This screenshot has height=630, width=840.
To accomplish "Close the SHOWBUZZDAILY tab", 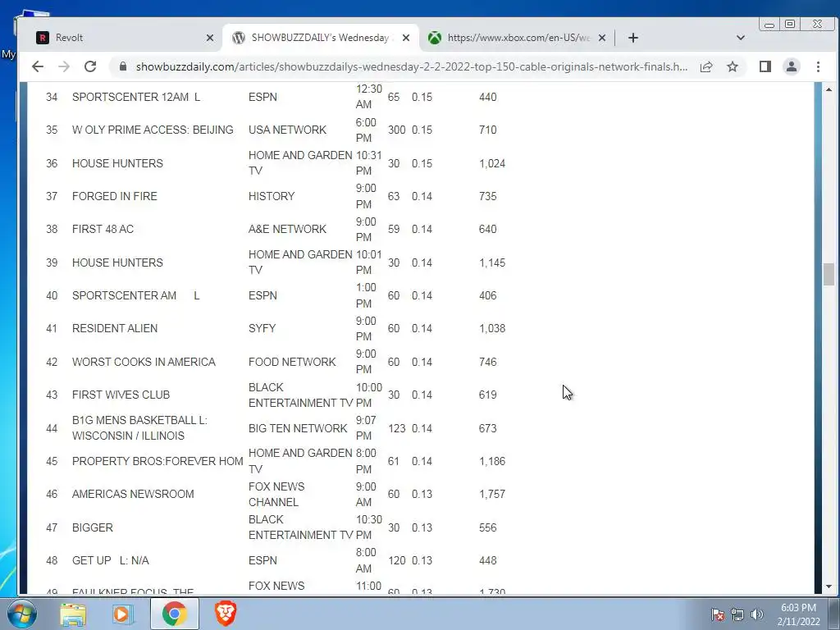I will point(406,38).
